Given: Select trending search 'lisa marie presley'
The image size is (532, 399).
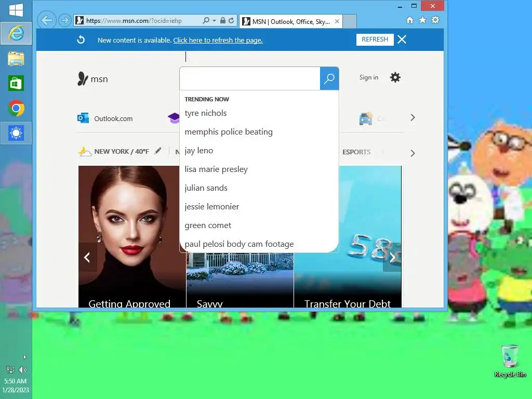Looking at the screenshot, I should tap(216, 169).
